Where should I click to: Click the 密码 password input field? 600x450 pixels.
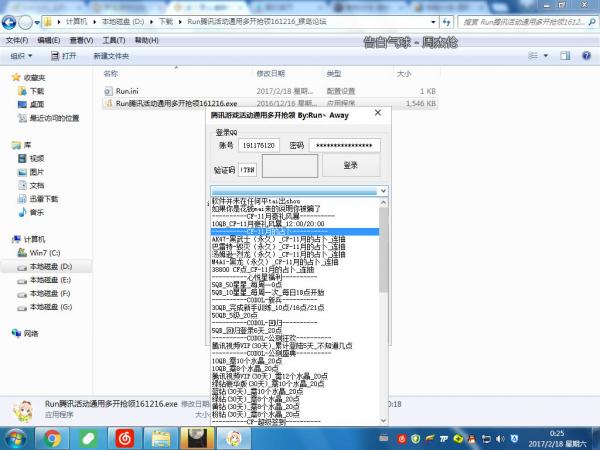coord(345,145)
